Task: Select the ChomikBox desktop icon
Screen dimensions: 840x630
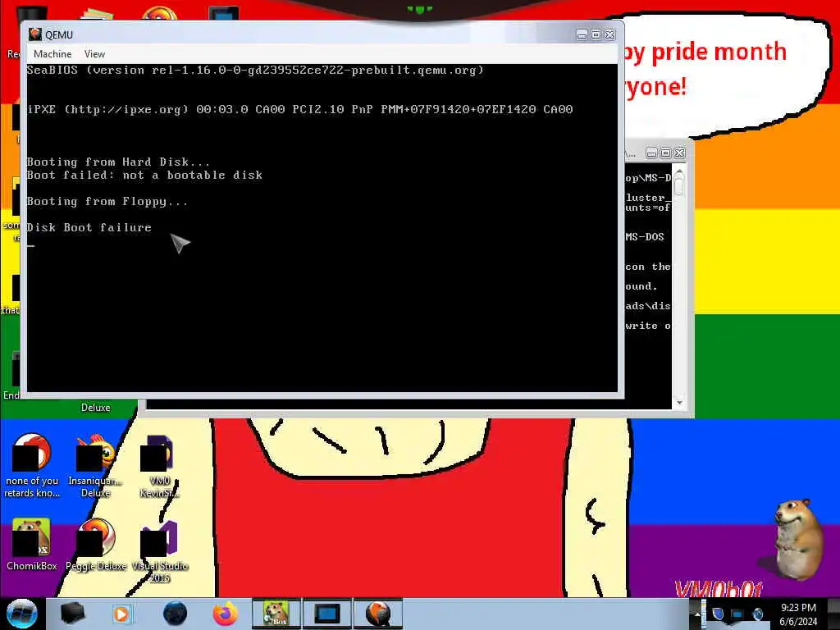Action: click(x=32, y=545)
